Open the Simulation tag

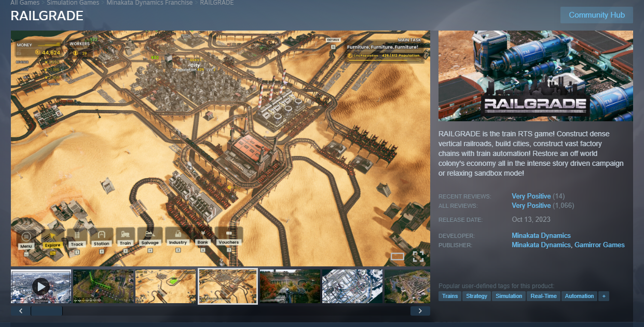point(509,296)
